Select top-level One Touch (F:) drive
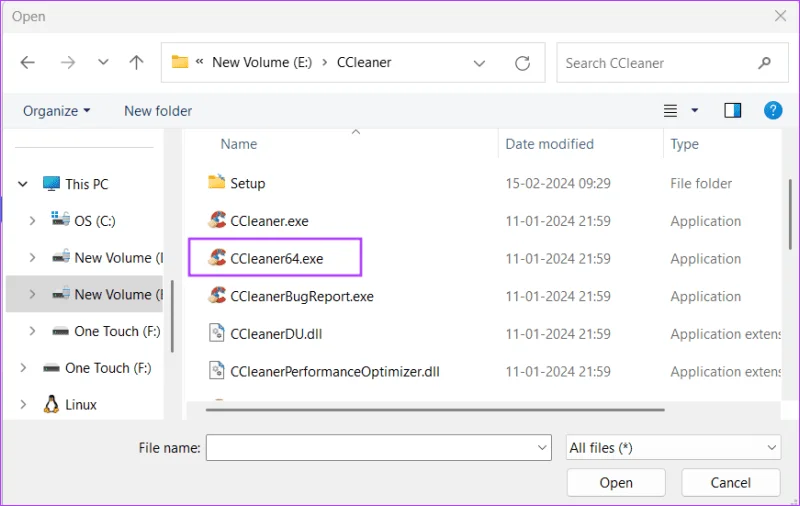The height and width of the screenshot is (506, 800). [108, 368]
